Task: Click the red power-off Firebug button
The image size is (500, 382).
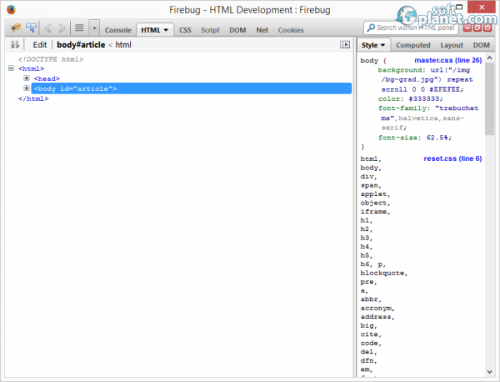Action: (488, 28)
